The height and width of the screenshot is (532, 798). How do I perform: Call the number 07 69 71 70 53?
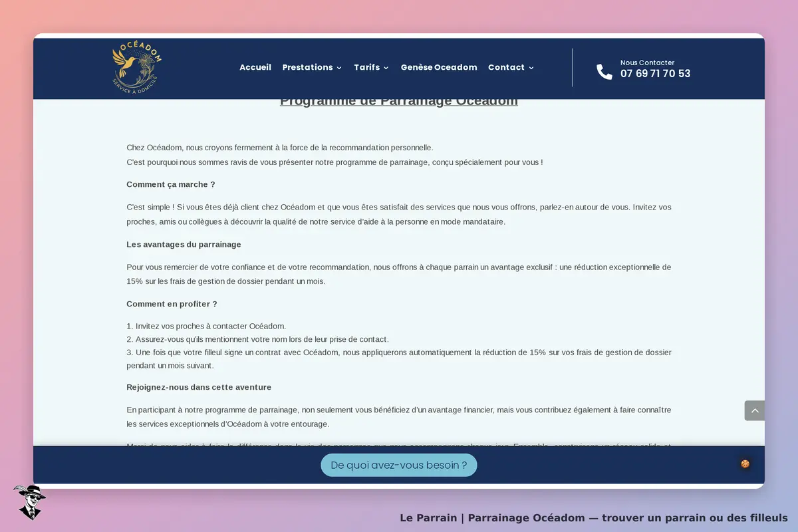656,74
